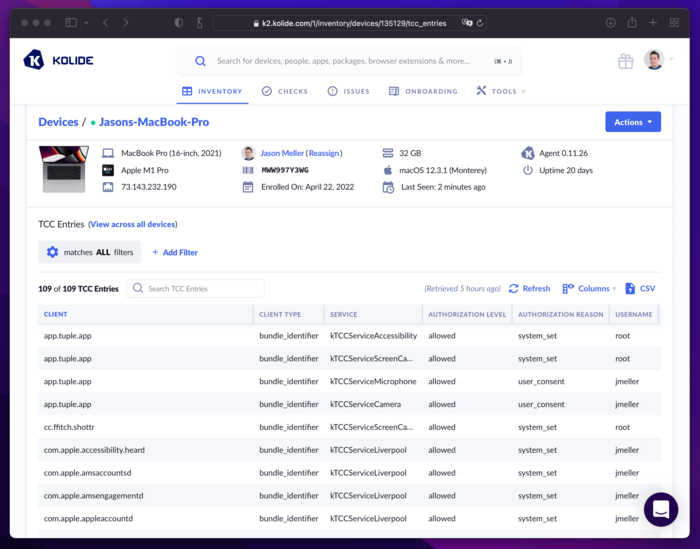Click the Jasons-MacBook-Pro device title
The image size is (700, 549).
point(154,122)
